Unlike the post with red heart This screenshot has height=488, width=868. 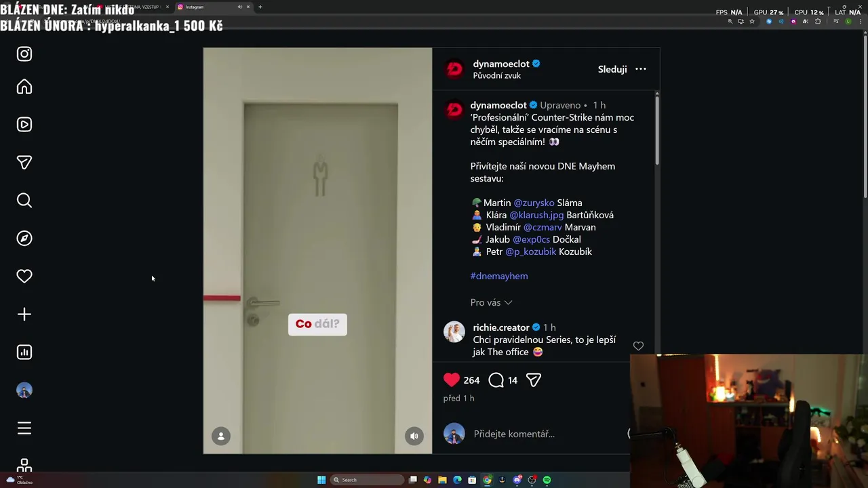point(452,380)
